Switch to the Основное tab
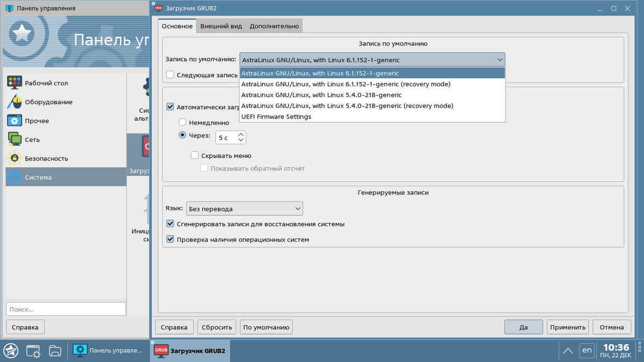644x362 pixels. 177,26
